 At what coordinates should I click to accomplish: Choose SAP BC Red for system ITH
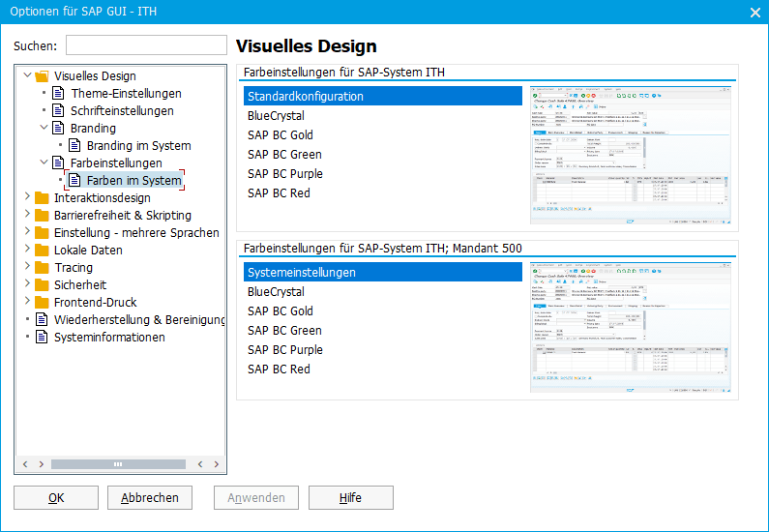[383, 193]
